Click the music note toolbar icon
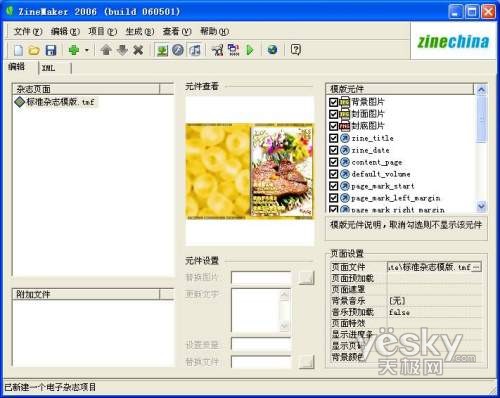500x398 pixels. pos(195,50)
